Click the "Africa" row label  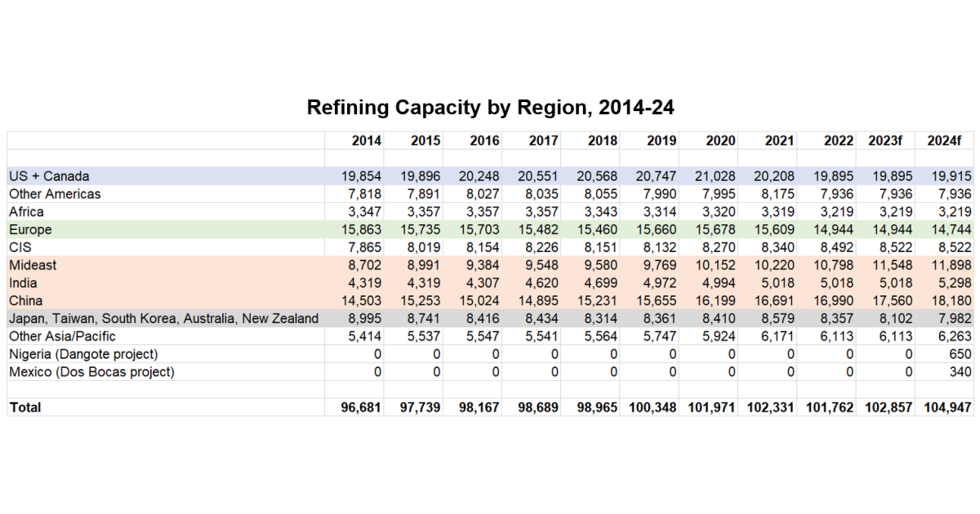click(26, 212)
